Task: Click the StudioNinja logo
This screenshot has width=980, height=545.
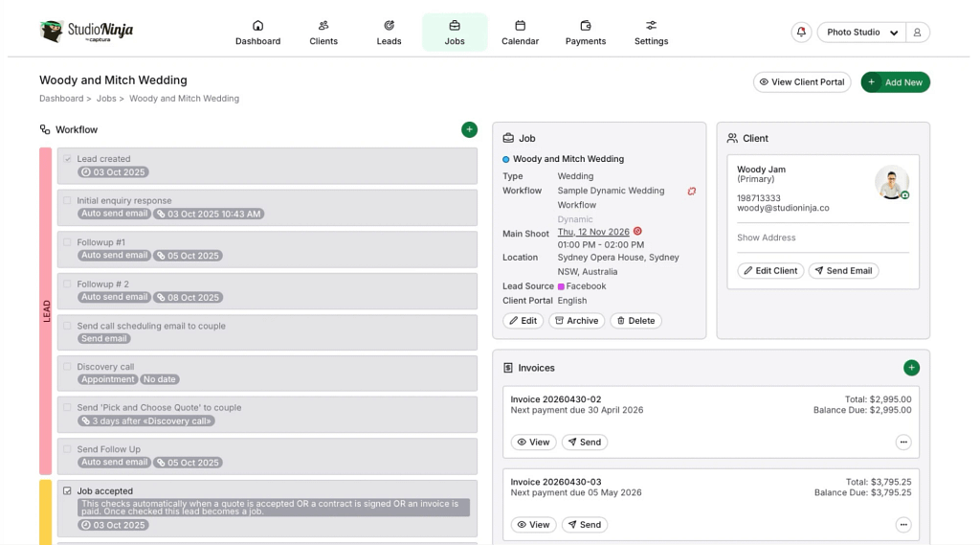Action: 86,31
